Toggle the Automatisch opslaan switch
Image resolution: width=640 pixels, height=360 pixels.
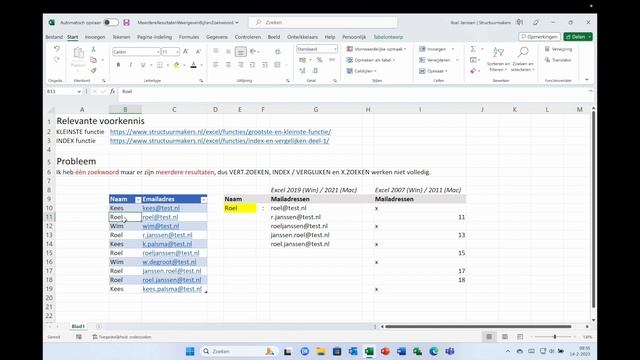point(111,22)
